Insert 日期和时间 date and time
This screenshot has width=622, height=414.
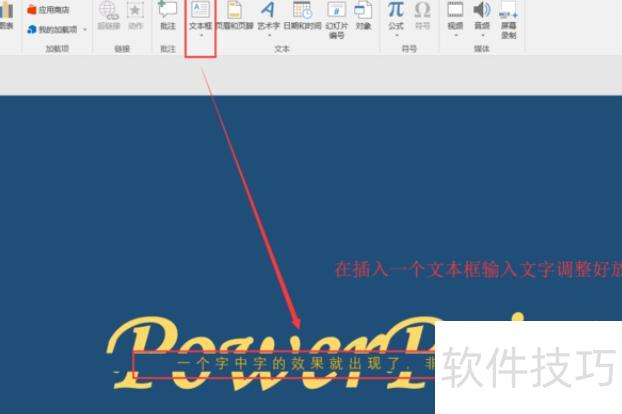pos(302,15)
